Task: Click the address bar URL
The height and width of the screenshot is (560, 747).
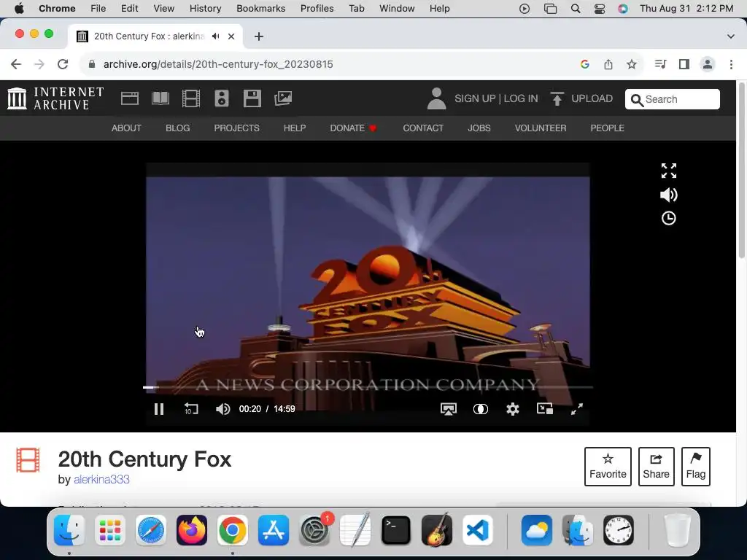Action: [x=218, y=64]
